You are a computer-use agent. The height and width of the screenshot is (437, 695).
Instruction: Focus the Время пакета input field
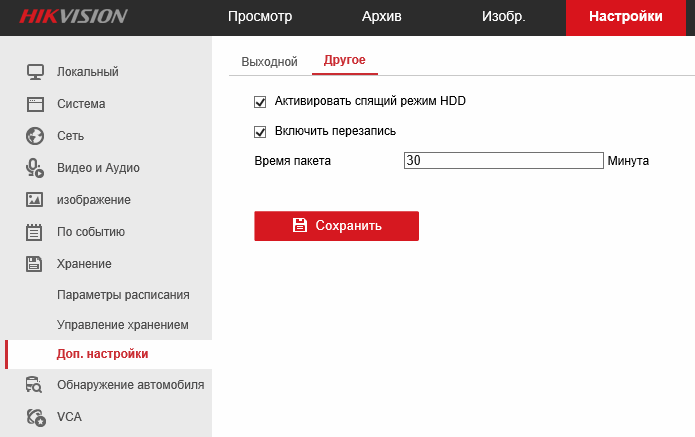pyautogui.click(x=504, y=160)
